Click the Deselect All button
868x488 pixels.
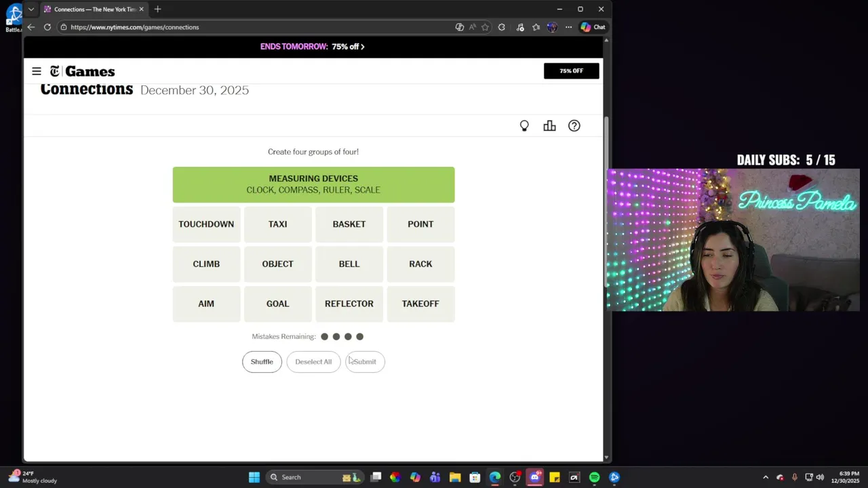point(313,362)
